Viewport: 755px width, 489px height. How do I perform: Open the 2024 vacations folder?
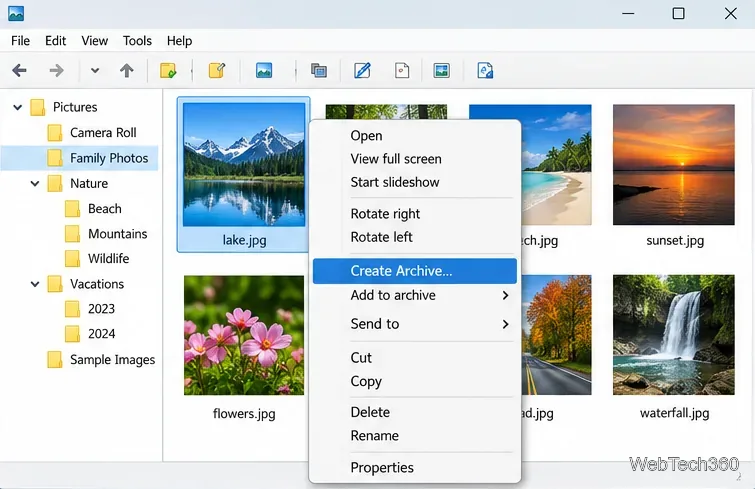point(101,334)
